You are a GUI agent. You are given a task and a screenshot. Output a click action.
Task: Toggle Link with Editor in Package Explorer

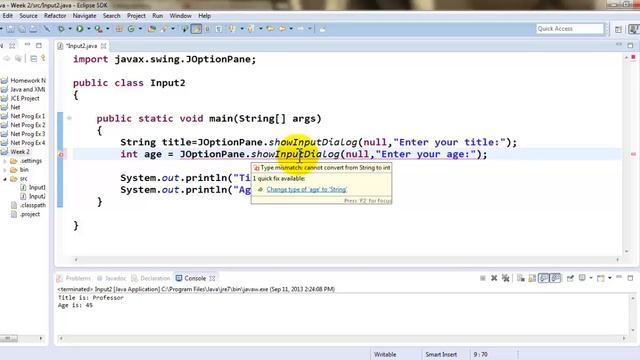pos(43,59)
